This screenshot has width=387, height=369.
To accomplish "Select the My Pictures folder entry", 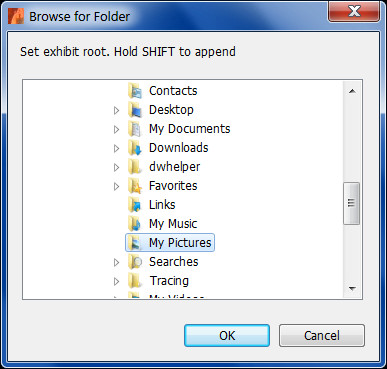I will (170, 243).
